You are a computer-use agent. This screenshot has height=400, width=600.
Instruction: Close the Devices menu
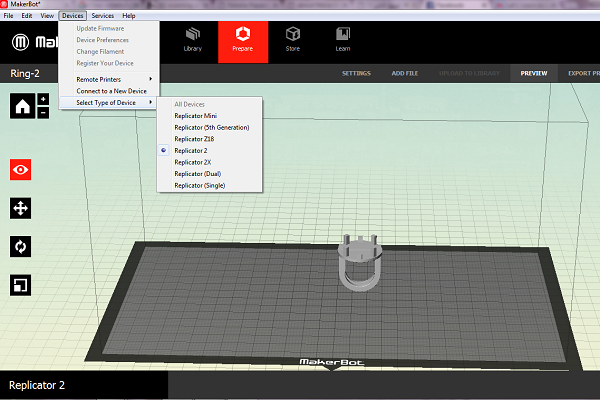click(x=73, y=16)
